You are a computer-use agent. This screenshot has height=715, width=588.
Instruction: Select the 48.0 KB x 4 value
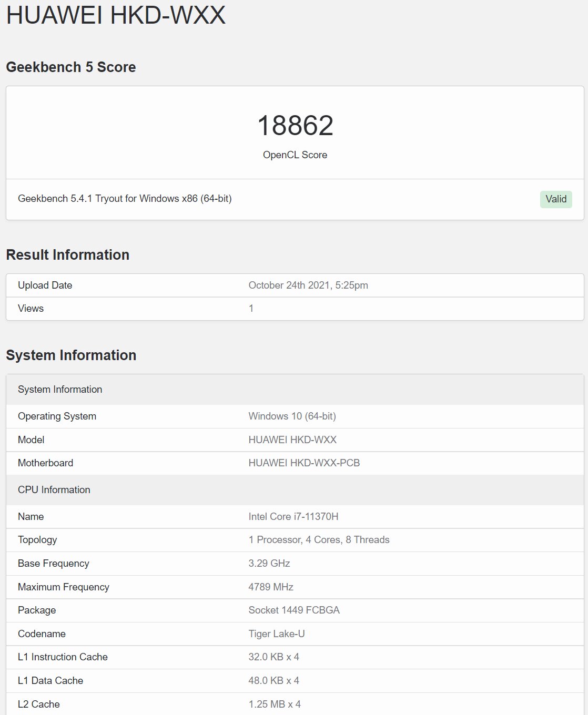[273, 680]
